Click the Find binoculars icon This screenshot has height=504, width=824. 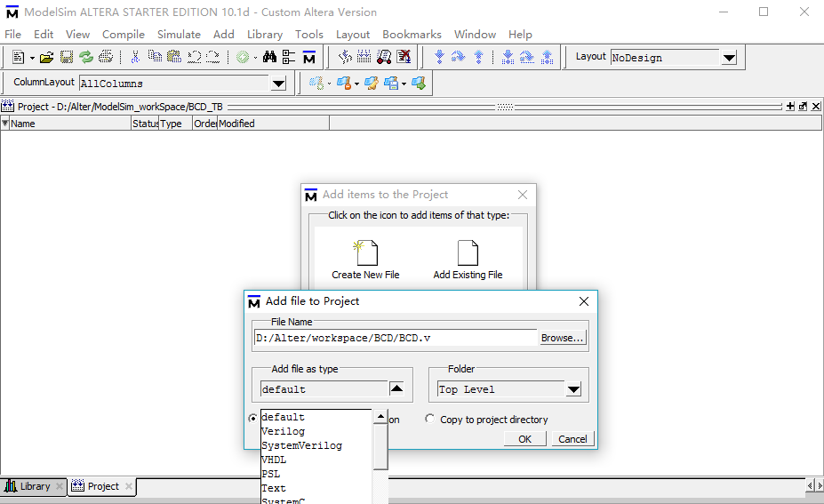[x=269, y=57]
